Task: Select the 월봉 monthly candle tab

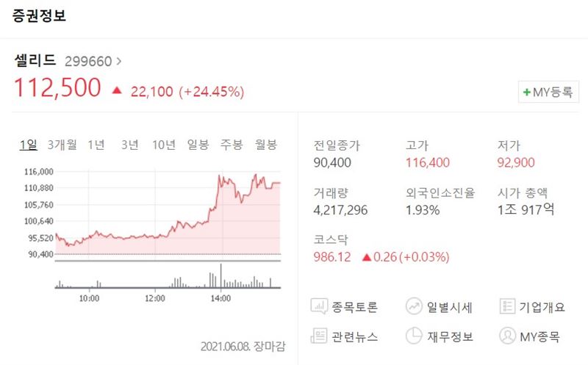Action: (265, 145)
